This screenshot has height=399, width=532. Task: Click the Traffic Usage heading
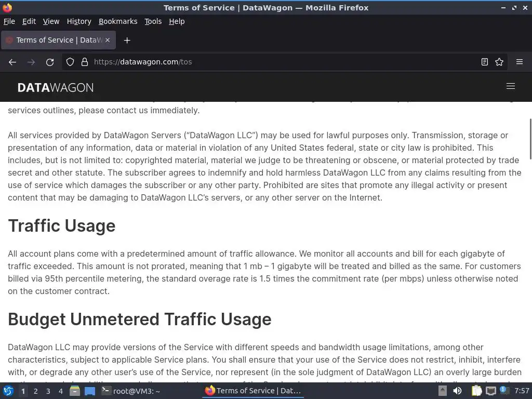[62, 225]
